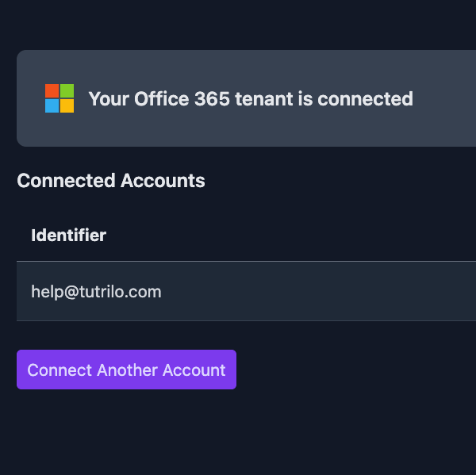Click the red square of Microsoft logo

52,90
